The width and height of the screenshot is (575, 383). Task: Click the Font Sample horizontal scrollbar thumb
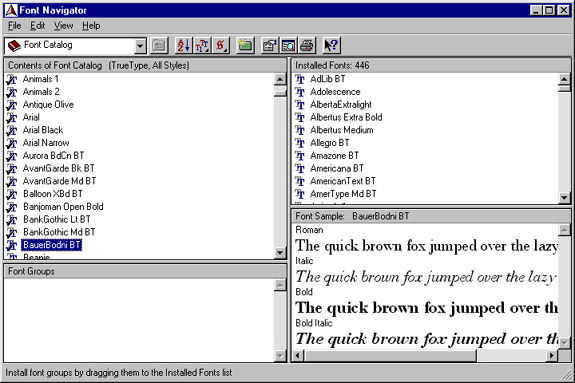[390, 355]
